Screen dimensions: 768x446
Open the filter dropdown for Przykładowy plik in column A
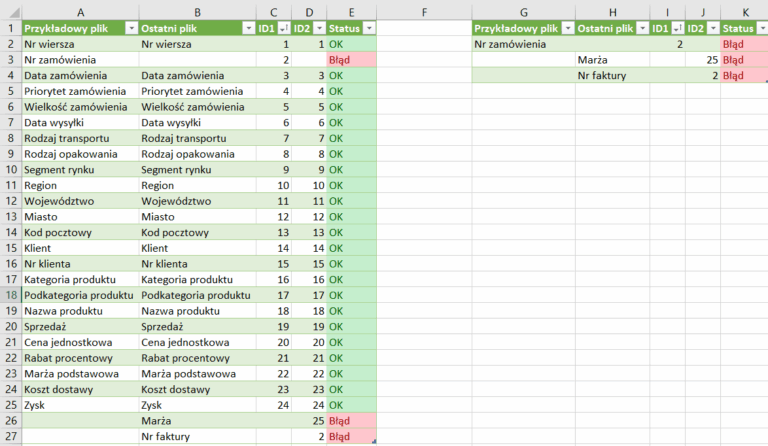point(130,29)
